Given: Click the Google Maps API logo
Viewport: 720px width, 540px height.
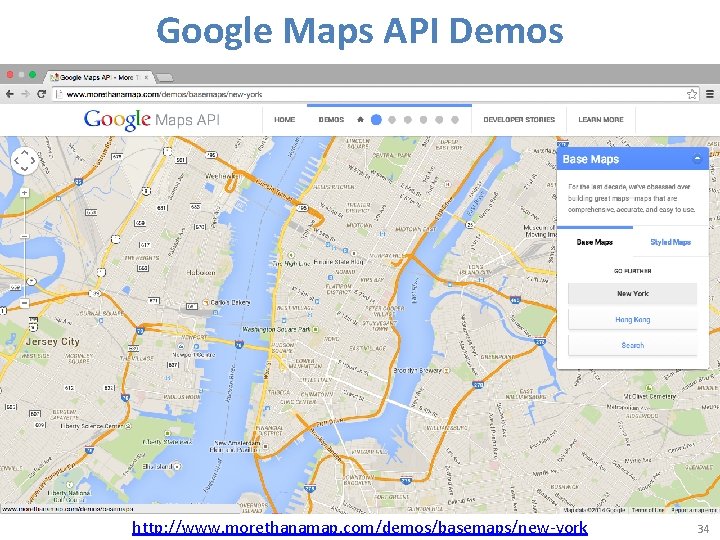Looking at the screenshot, I should 152,120.
